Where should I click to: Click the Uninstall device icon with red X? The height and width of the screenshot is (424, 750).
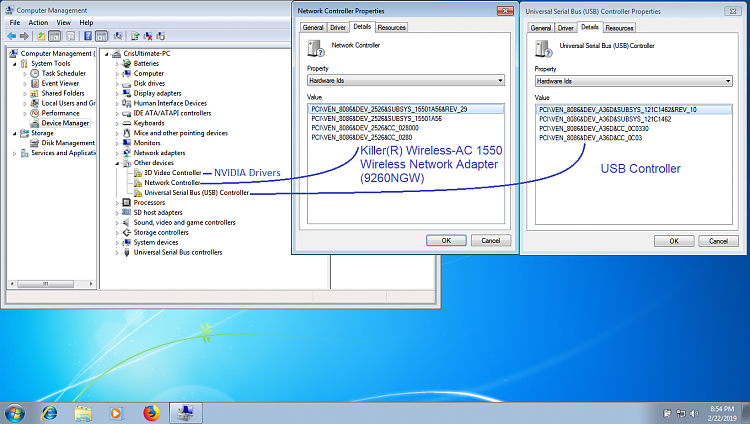(148, 36)
